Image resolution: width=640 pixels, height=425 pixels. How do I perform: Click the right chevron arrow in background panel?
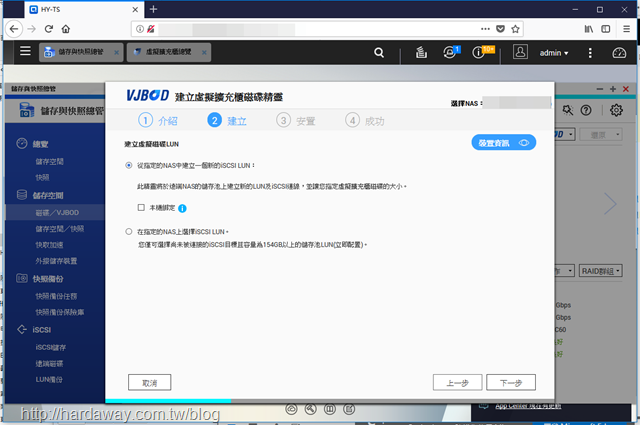(610, 203)
